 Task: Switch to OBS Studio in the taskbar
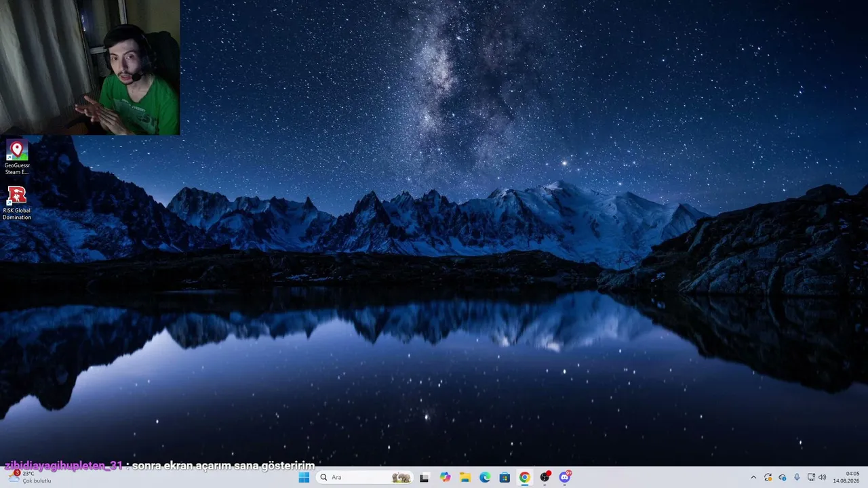[x=545, y=477]
